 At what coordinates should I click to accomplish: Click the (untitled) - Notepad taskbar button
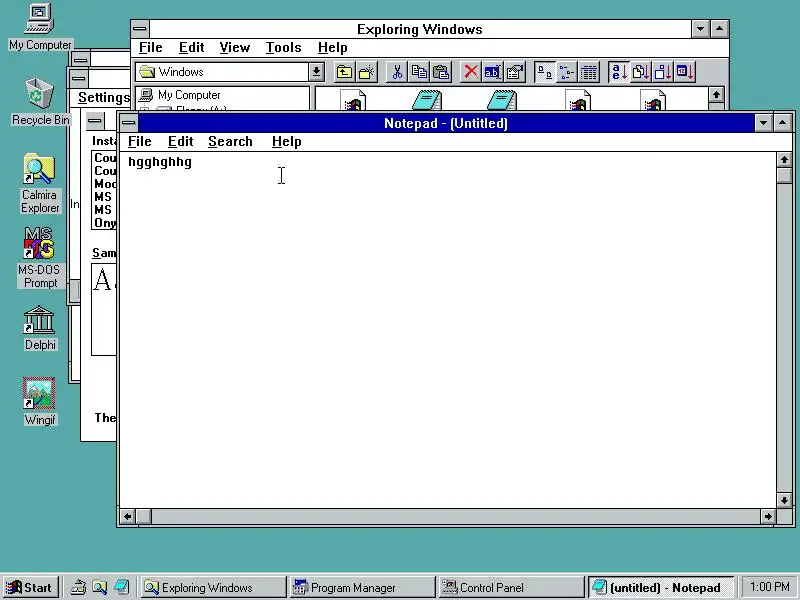point(661,588)
